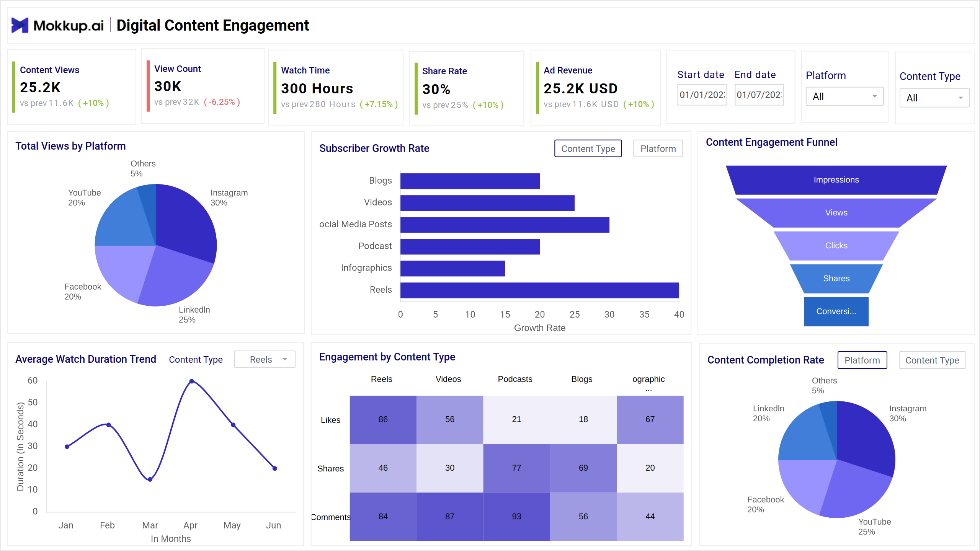Open the Platform filter dropdown

[x=844, y=96]
